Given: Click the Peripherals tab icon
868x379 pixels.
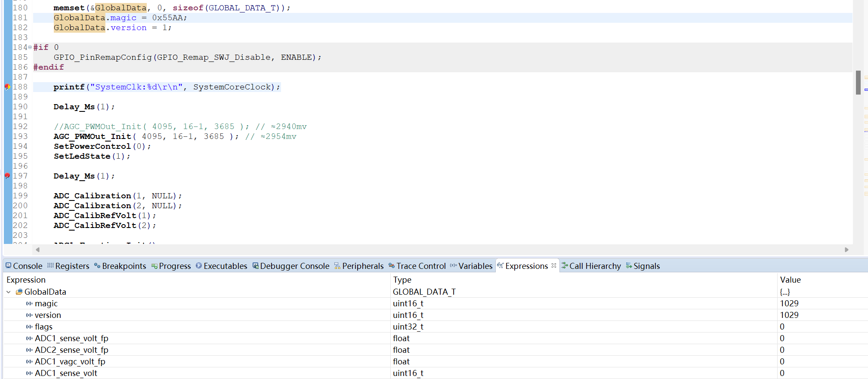Looking at the screenshot, I should 337,266.
